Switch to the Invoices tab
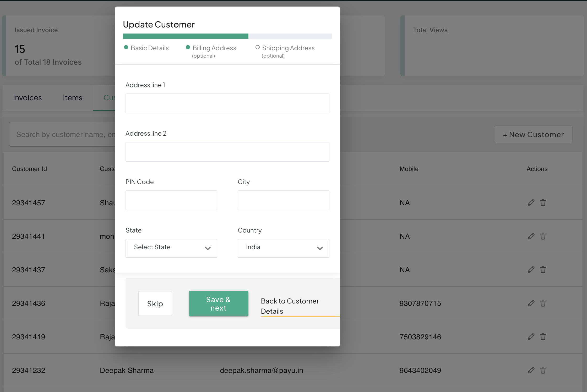 click(x=28, y=98)
